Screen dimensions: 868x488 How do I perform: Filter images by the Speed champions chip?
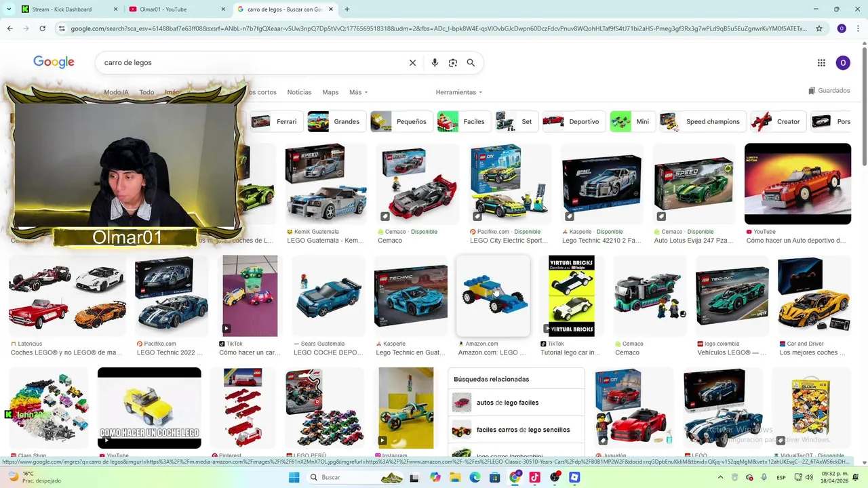(x=703, y=121)
